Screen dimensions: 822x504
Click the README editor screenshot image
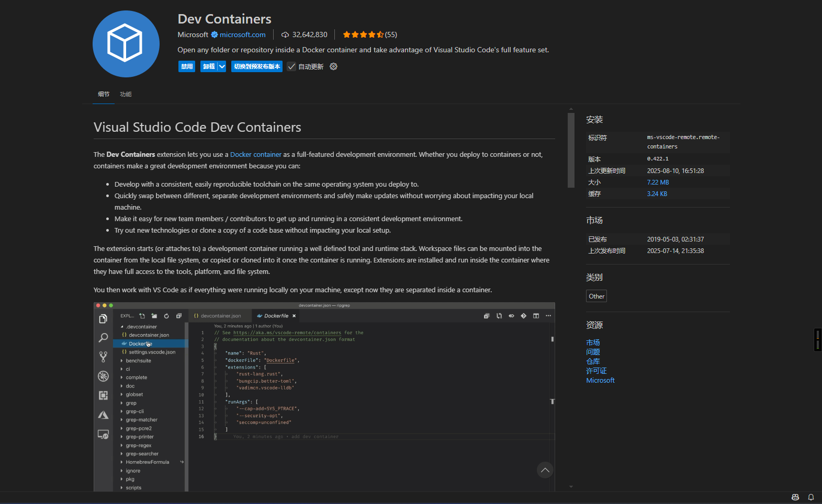[x=324, y=397]
